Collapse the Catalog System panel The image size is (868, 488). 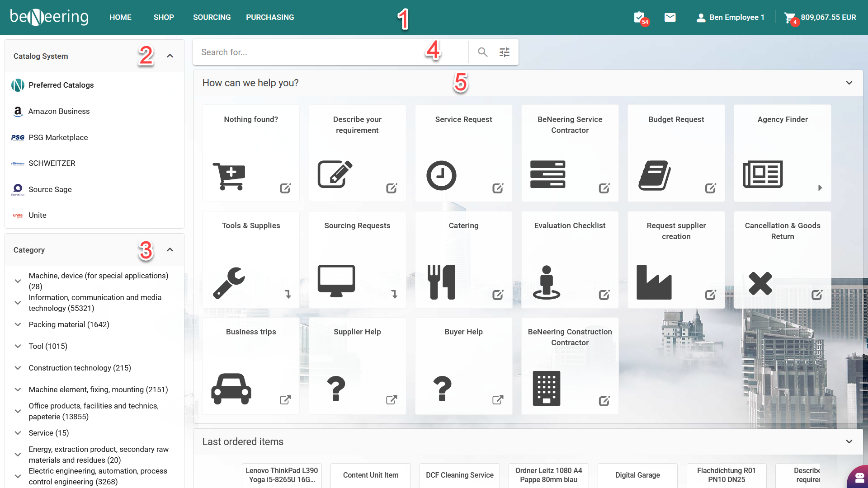point(170,56)
